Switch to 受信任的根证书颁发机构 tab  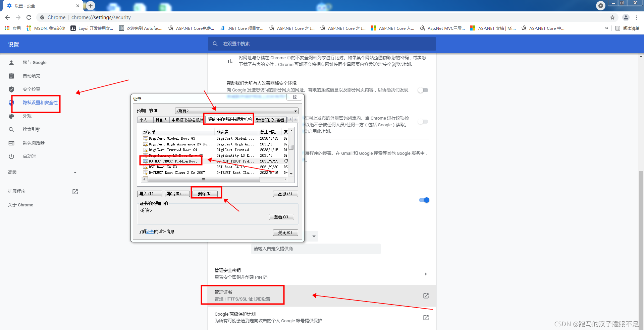point(229,119)
